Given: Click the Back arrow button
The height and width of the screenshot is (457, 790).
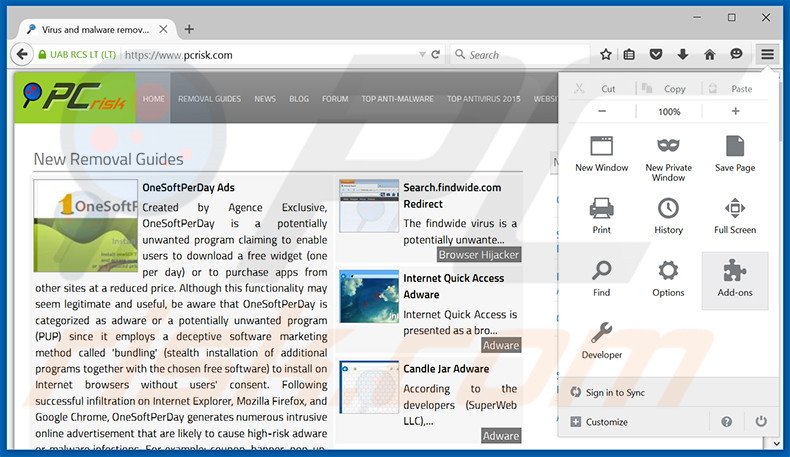Looking at the screenshot, I should (22, 54).
